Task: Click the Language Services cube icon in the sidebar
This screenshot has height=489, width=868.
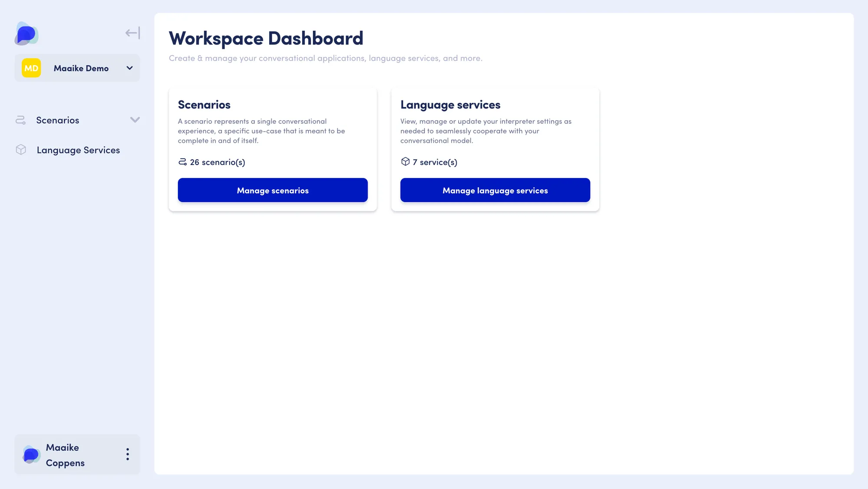Action: tap(21, 150)
